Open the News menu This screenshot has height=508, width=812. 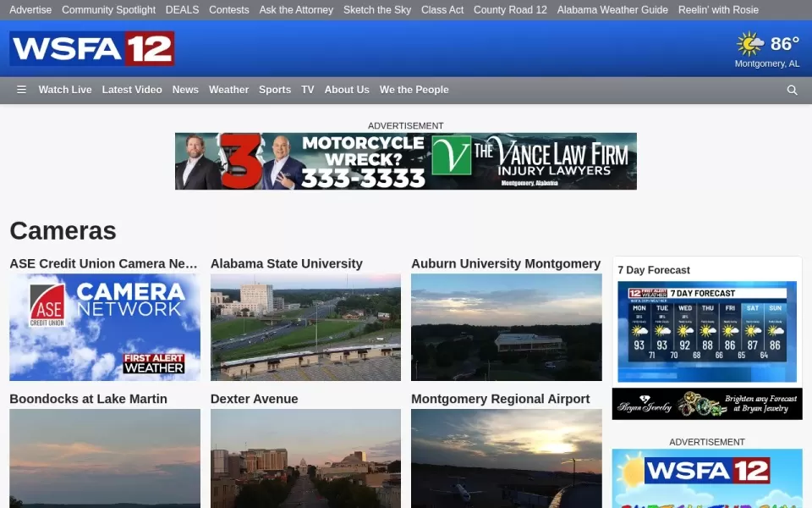point(185,90)
